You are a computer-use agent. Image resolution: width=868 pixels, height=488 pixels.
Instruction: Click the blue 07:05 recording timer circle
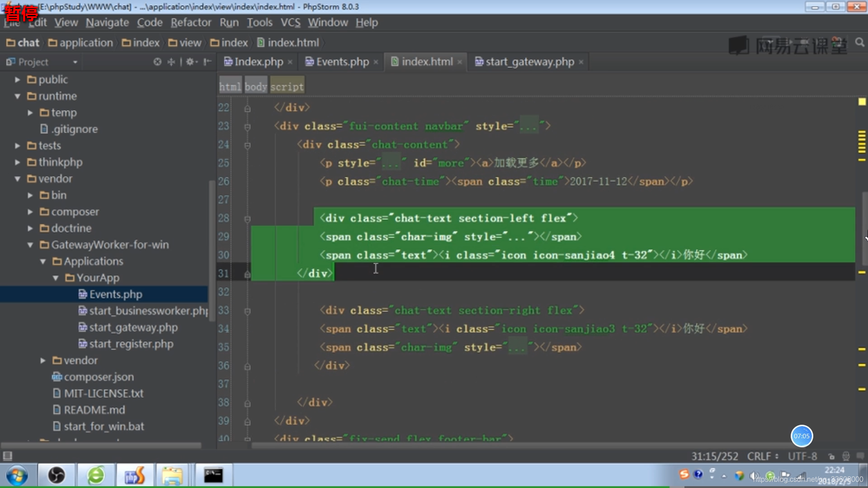[x=802, y=436]
